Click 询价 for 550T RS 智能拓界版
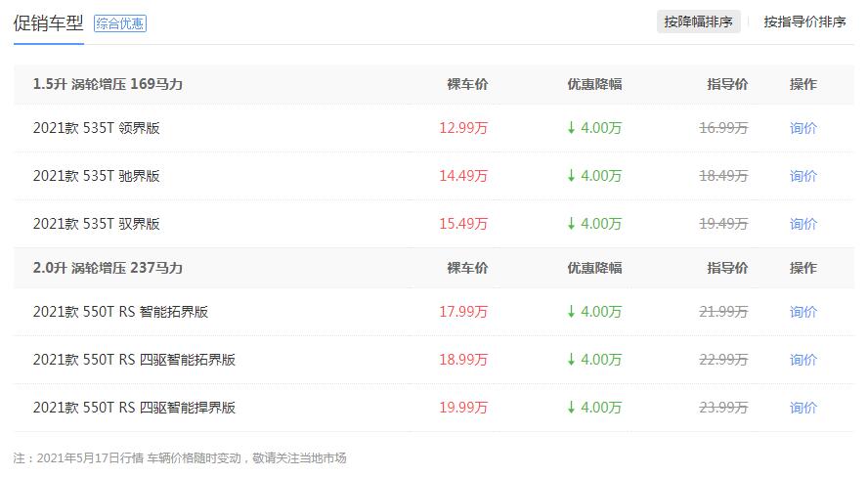This screenshot has height=477, width=868. coord(803,312)
